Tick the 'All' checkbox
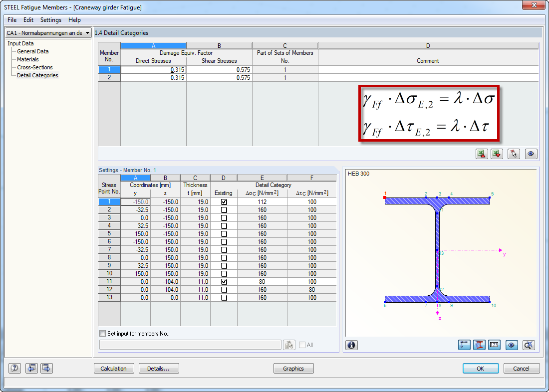Image resolution: width=549 pixels, height=392 pixels. coord(302,345)
